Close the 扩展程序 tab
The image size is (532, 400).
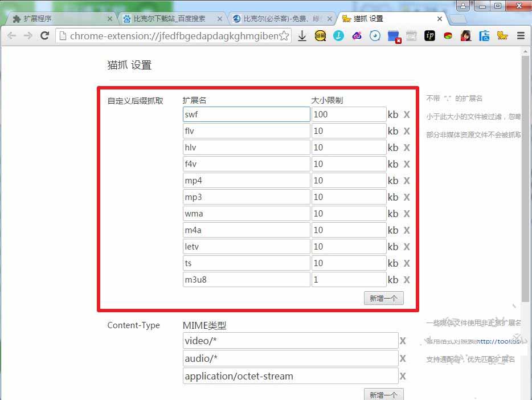(109, 19)
